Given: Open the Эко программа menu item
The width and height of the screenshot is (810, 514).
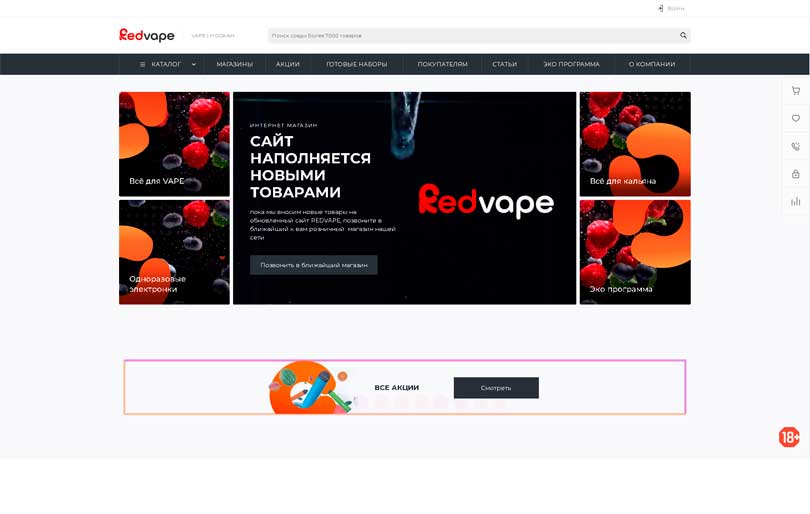Looking at the screenshot, I should pos(571,65).
